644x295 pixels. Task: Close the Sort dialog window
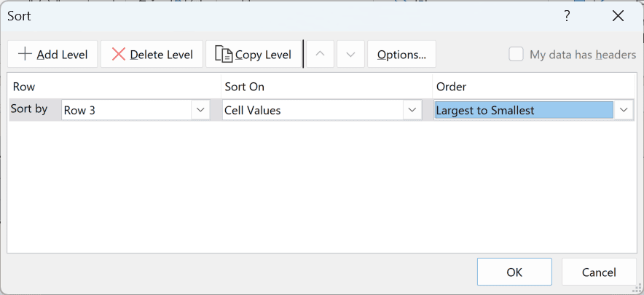tap(618, 16)
